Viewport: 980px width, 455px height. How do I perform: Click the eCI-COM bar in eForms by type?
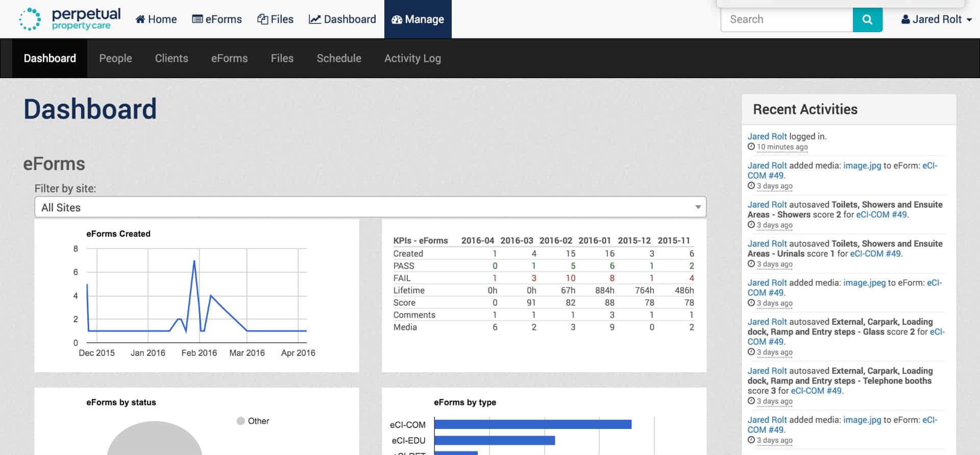click(x=533, y=424)
